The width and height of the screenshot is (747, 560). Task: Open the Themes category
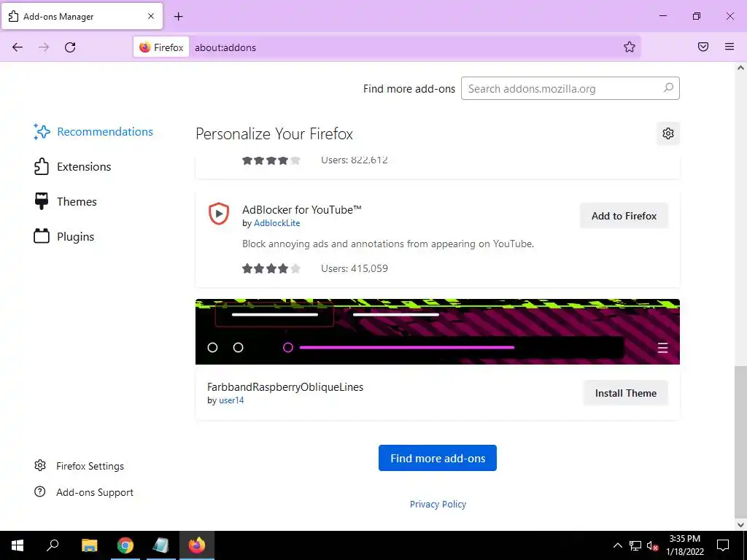pos(65,202)
